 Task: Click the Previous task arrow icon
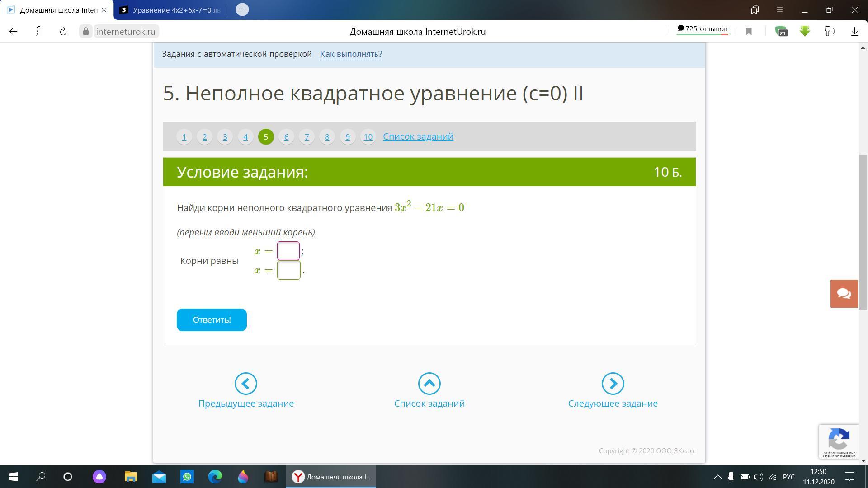click(245, 384)
